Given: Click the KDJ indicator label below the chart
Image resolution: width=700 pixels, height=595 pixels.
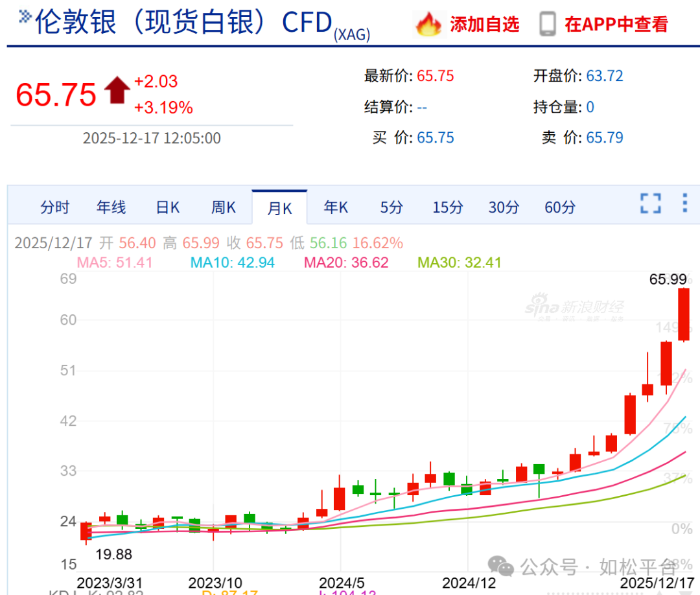Looking at the screenshot, I should 62,592.
